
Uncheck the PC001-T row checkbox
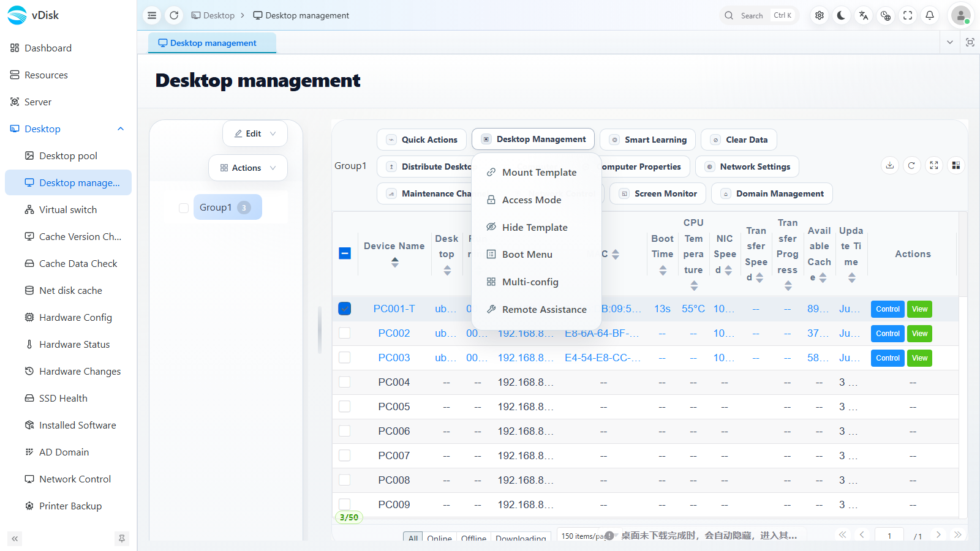pos(345,309)
